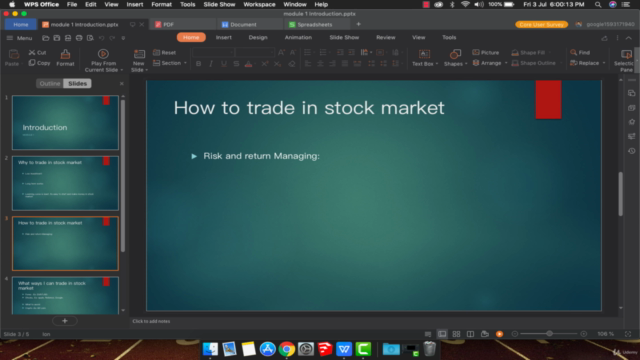Click the Menu button
This screenshot has height=360, width=640.
click(19, 38)
